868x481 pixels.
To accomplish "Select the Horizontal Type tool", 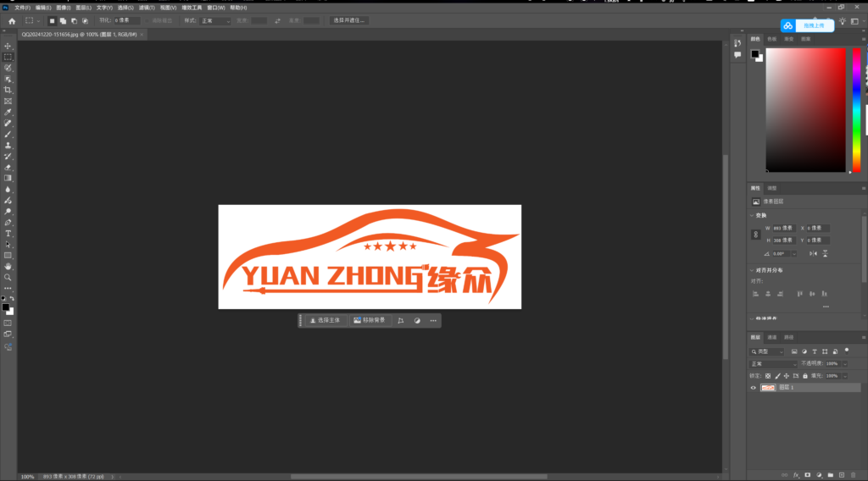I will pos(8,233).
